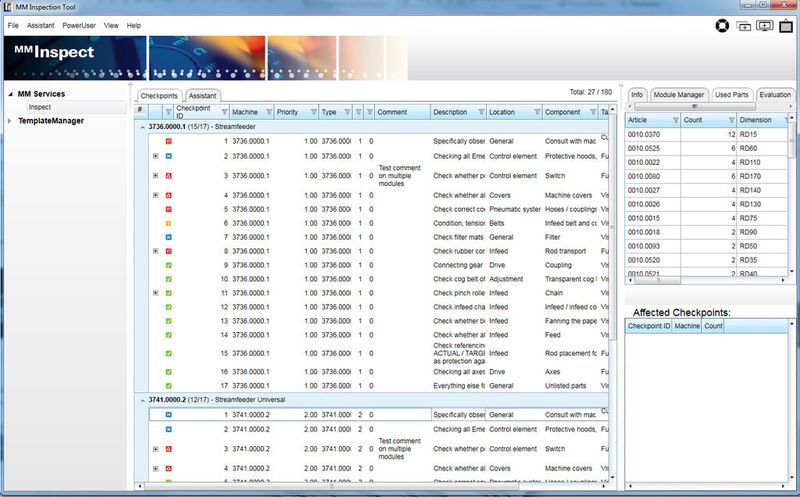Open the PowerUser menu

79,26
